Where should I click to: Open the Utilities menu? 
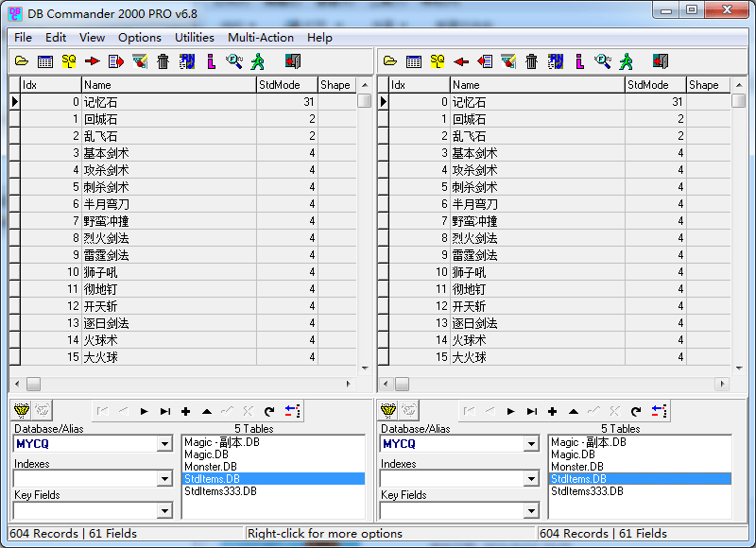click(194, 38)
